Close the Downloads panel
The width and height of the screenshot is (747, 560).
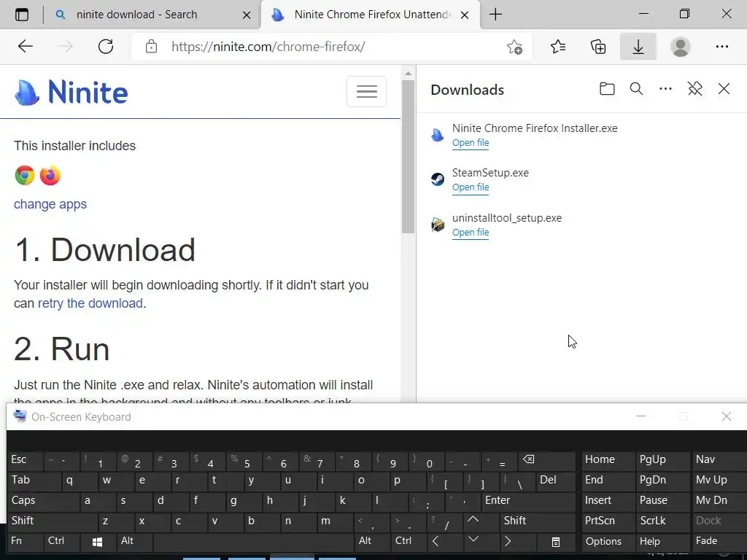coord(724,89)
